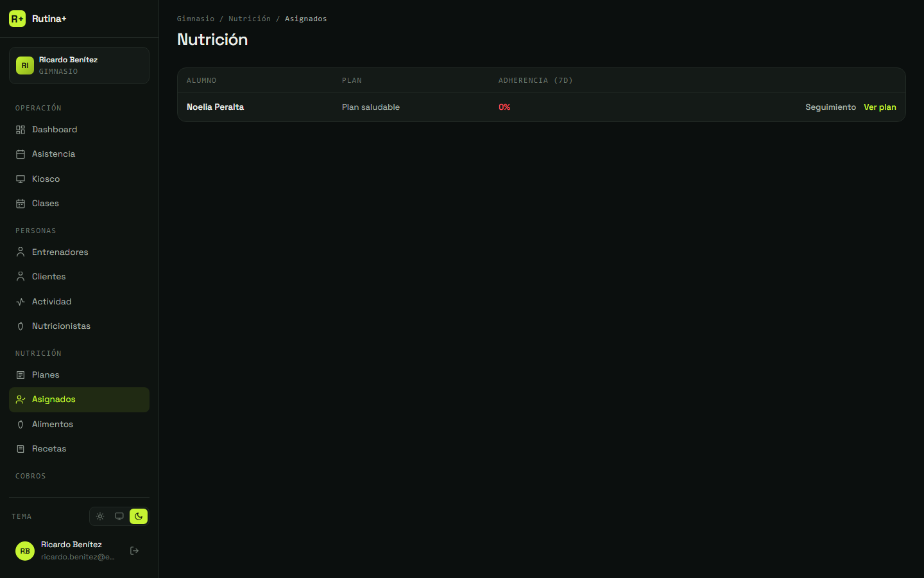Image resolution: width=924 pixels, height=578 pixels.
Task: Click the RB user avatar
Action: [25, 551]
